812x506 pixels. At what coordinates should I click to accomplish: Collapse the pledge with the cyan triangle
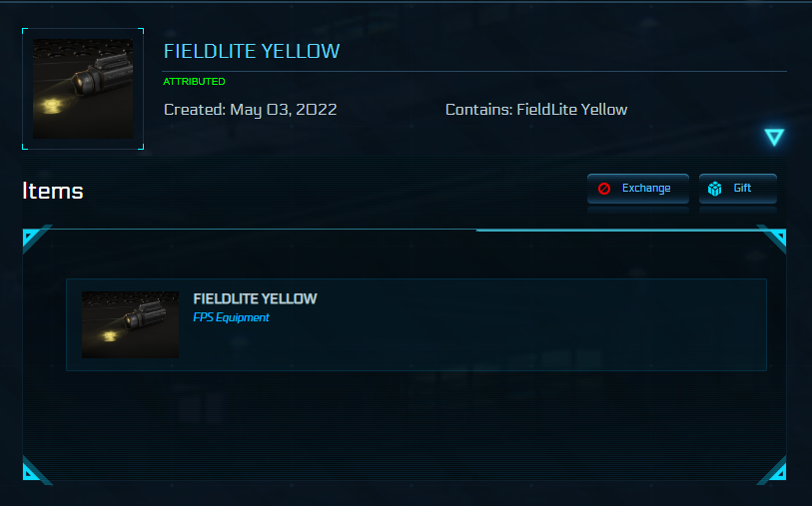(774, 138)
